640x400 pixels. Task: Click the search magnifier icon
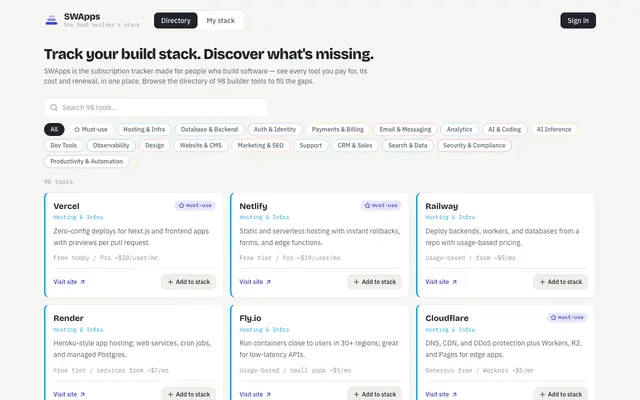pos(54,108)
